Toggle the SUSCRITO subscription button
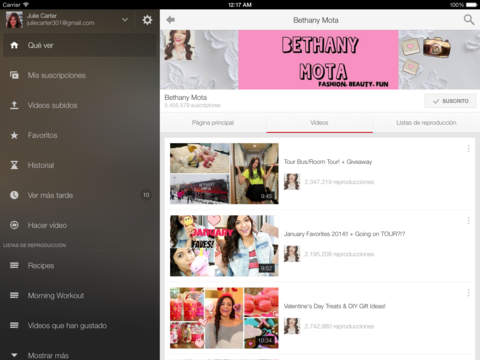480x360 pixels. point(450,101)
